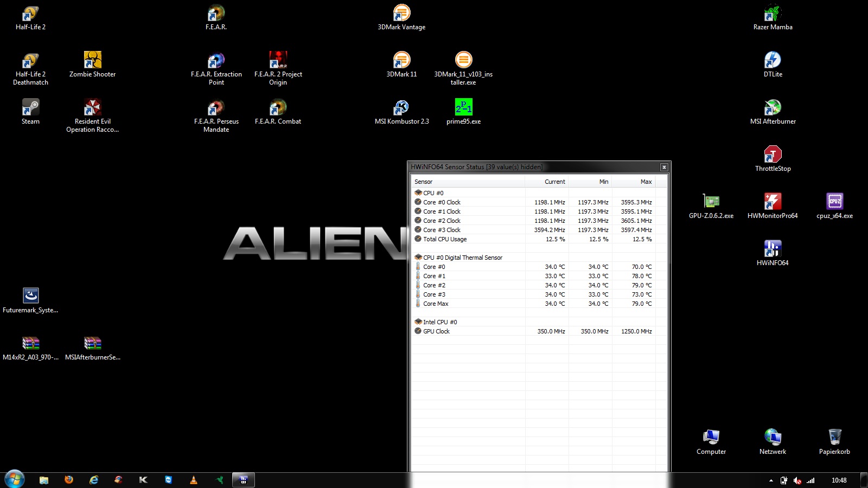Select the Razer Mamba desktop shortcut
The height and width of the screenshot is (488, 868).
point(773,18)
